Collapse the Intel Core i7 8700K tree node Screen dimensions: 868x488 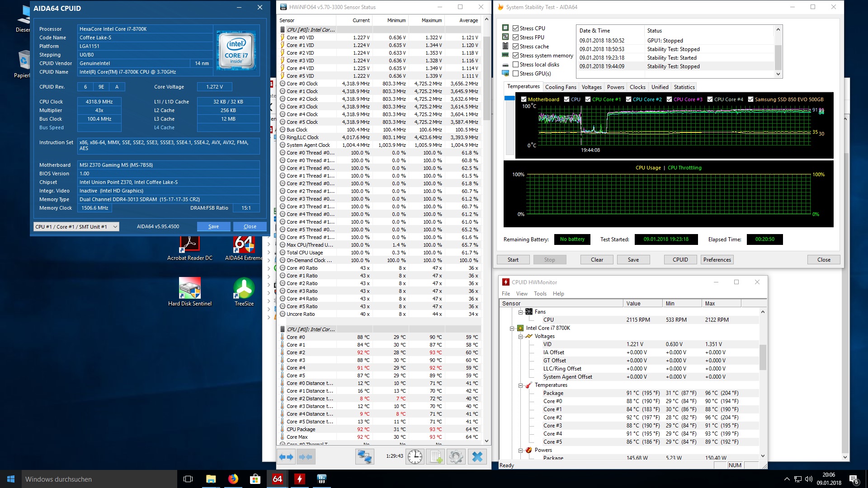click(512, 328)
